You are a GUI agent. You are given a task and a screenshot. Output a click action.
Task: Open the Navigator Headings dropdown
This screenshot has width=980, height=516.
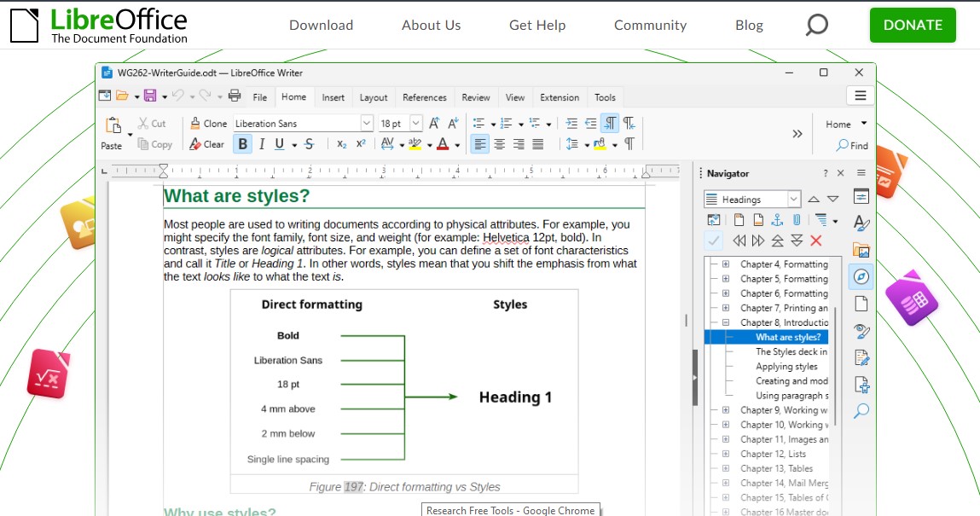pyautogui.click(x=793, y=200)
